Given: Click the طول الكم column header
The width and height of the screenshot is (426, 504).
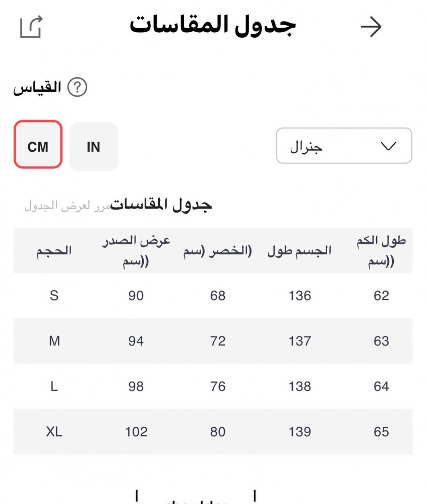Looking at the screenshot, I should (381, 250).
